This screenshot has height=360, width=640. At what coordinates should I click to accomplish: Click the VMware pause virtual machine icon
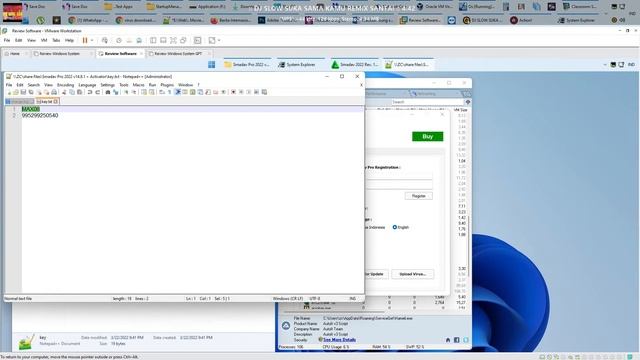coord(85,40)
